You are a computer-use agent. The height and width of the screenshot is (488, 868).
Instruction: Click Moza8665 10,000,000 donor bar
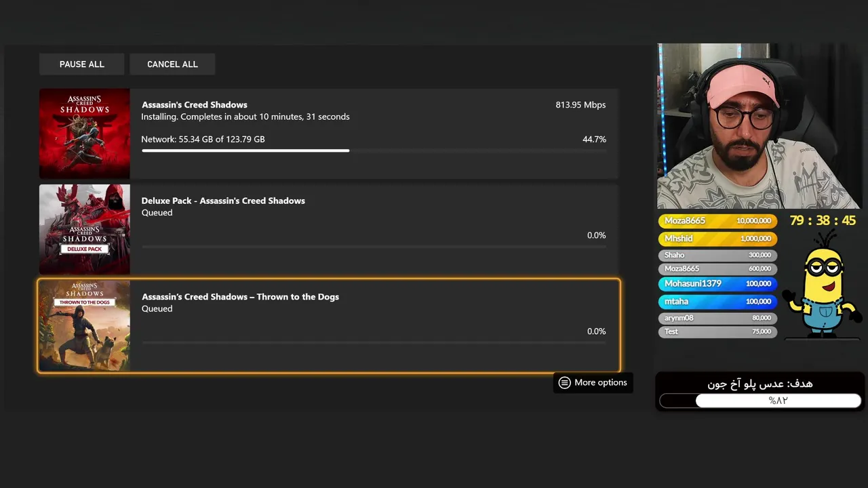click(x=717, y=221)
